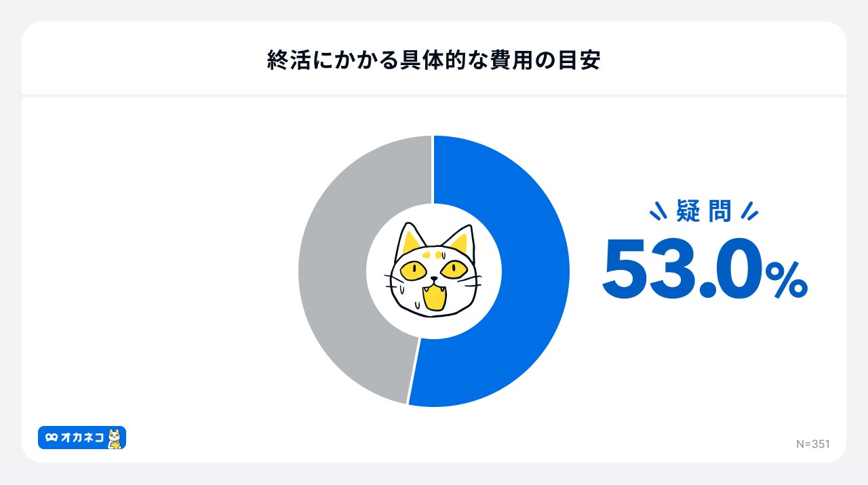
Task: Click the large 53.0 number
Action: (x=680, y=269)
